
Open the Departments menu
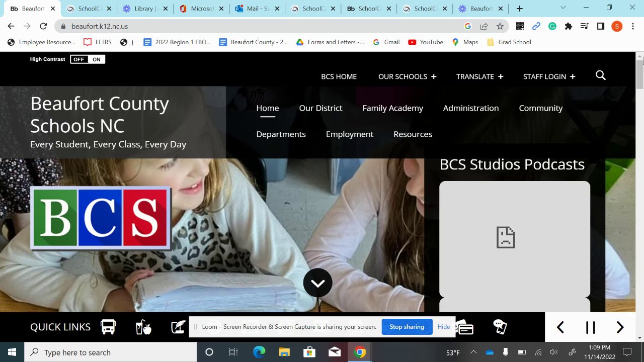(x=281, y=134)
